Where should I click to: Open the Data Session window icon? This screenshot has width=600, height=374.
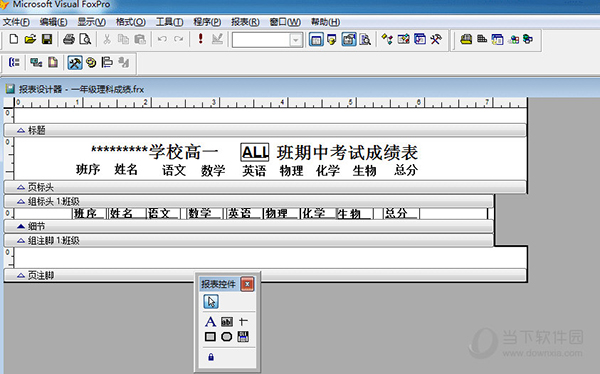click(332, 39)
